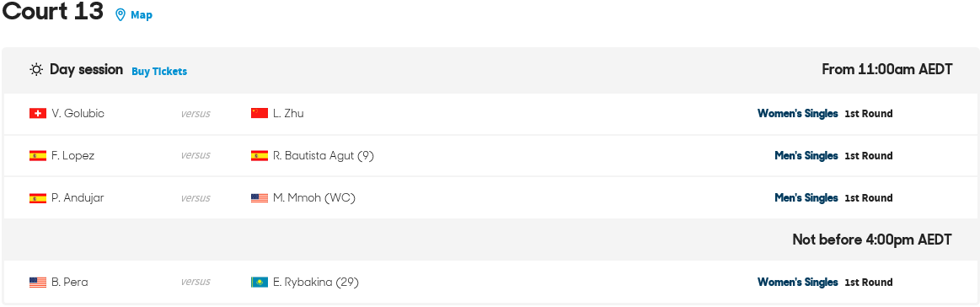Click the Swiss flag next to V. Golubic
This screenshot has height=307, width=980.
pyautogui.click(x=38, y=113)
